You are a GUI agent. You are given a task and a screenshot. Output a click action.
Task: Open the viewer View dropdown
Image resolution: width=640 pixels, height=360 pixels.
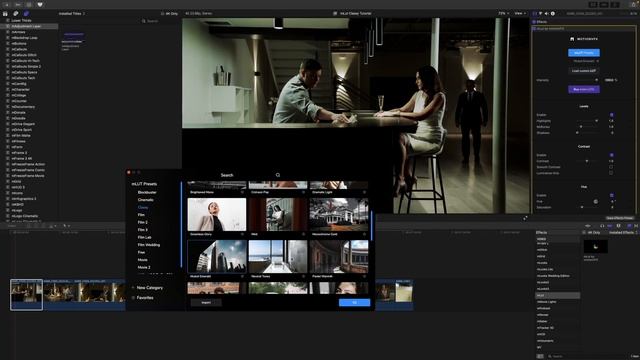point(520,13)
